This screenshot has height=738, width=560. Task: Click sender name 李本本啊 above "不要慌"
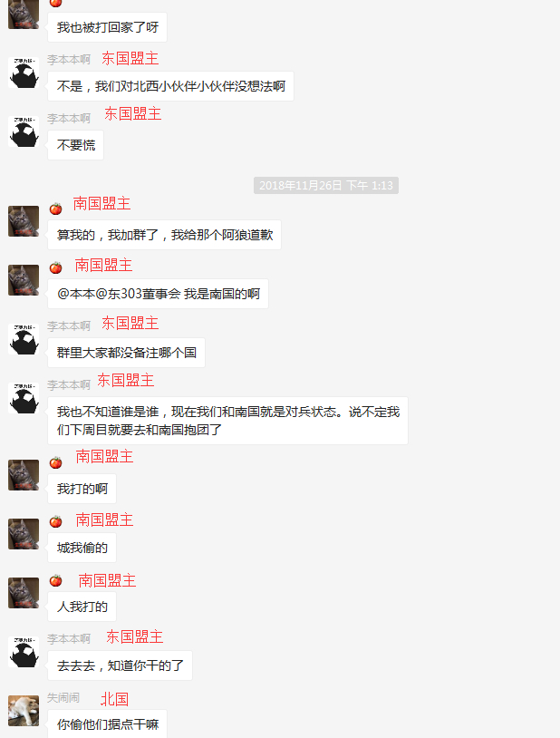coord(69,118)
